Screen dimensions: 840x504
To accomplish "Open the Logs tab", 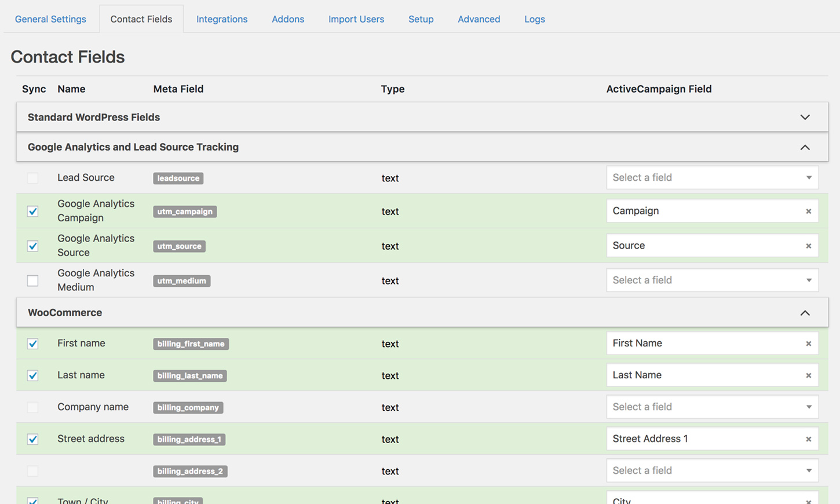I will [x=534, y=19].
